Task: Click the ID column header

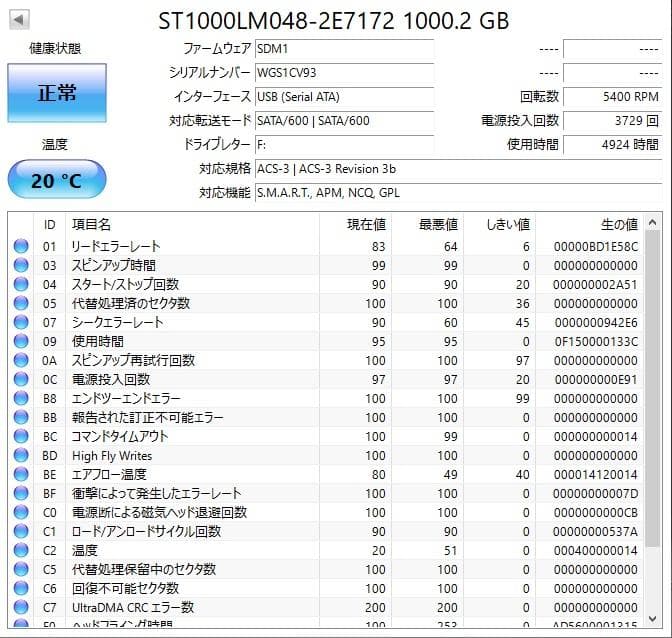Action: coord(49,225)
